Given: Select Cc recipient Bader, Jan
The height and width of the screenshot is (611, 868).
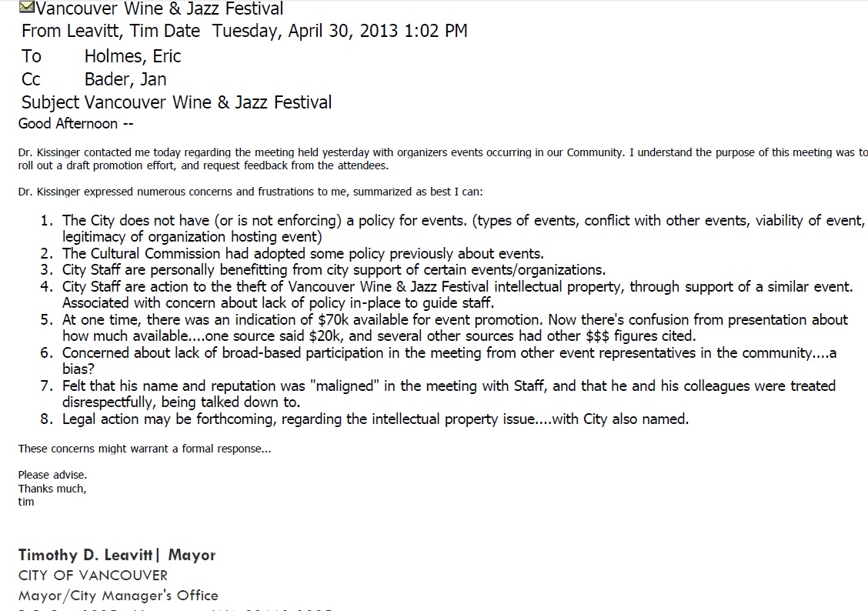Looking at the screenshot, I should click(125, 79).
